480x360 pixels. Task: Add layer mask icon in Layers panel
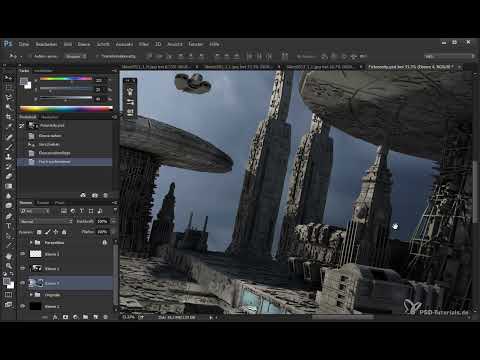tap(65, 317)
